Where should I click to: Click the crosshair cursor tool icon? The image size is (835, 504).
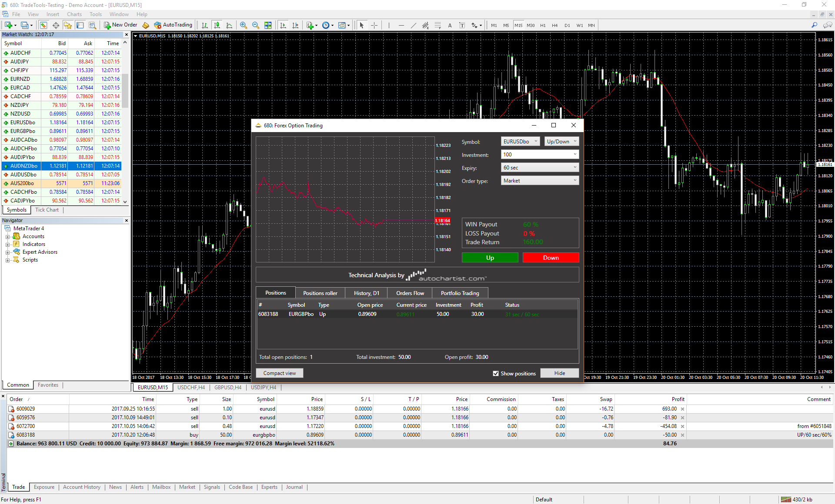[374, 25]
